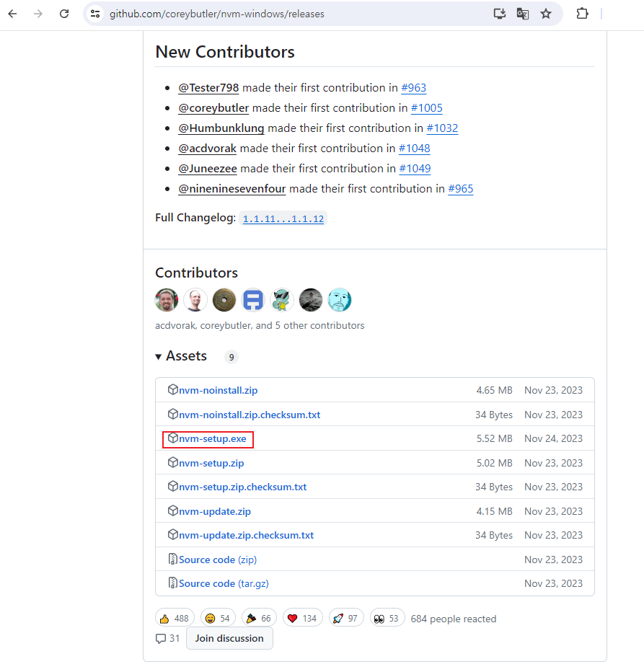644x672 pixels.
Task: Click package icon beside nvm-setup.zip.checksum.txt
Action: coord(172,487)
